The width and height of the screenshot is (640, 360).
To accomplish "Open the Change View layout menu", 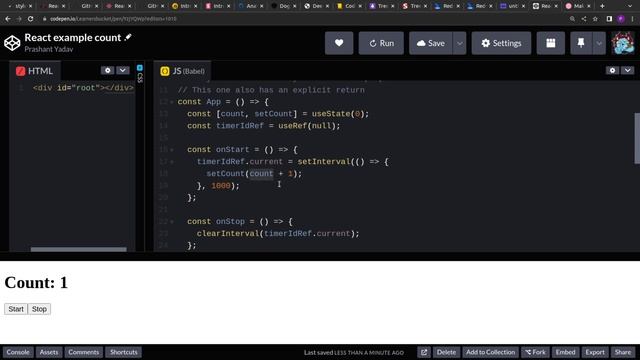I will (x=551, y=43).
